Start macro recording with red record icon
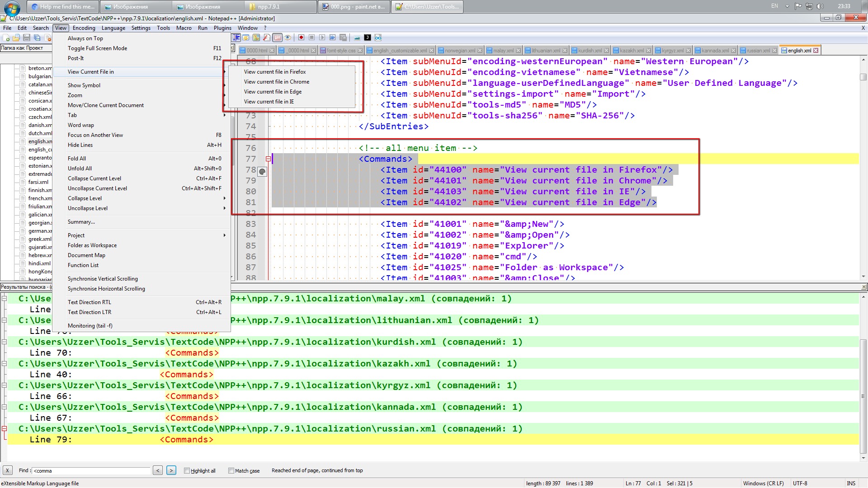 (301, 38)
